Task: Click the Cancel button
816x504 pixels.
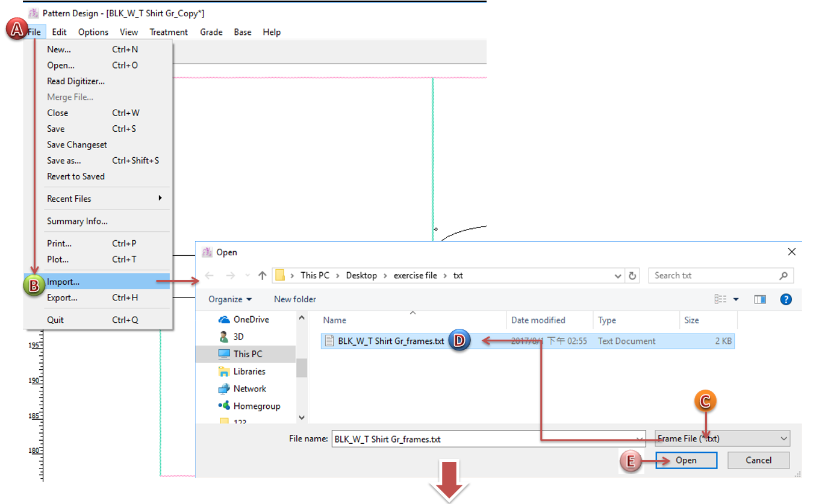Action: [x=758, y=461]
